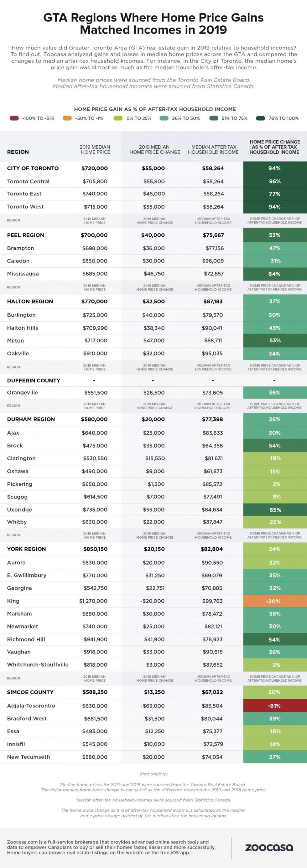Select the lime 0% to 25% legend swatch
Screen dimensions: 307x868
[118, 118]
